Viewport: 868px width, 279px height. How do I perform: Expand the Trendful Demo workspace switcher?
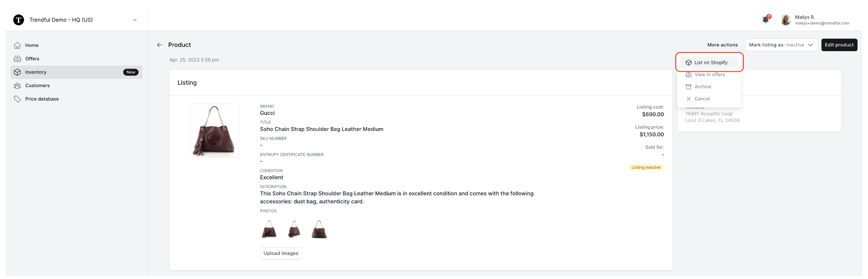[x=135, y=20]
